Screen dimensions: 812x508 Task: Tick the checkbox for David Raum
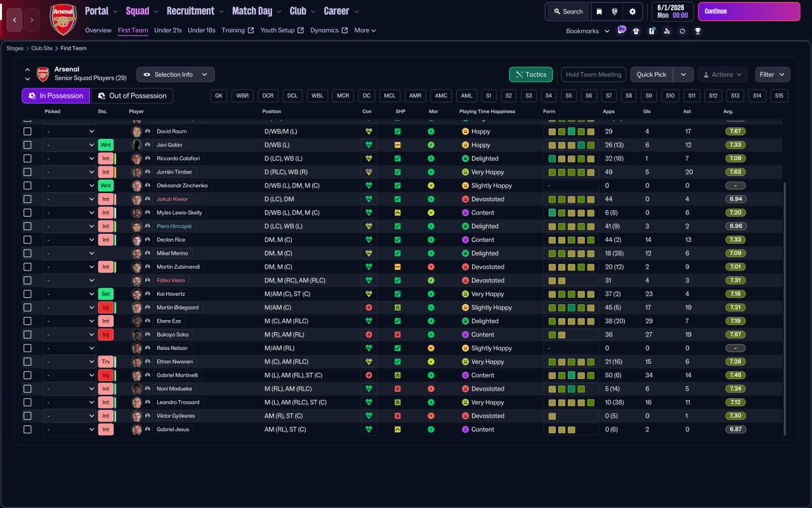(x=27, y=131)
